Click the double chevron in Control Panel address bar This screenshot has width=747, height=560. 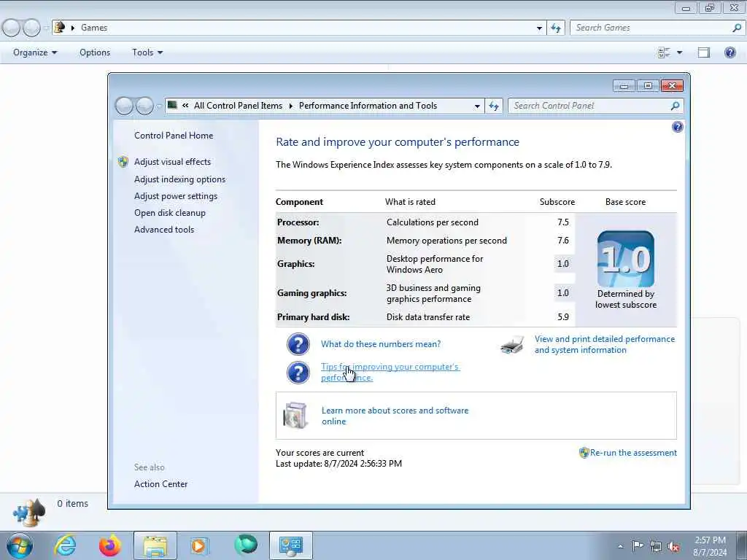185,106
